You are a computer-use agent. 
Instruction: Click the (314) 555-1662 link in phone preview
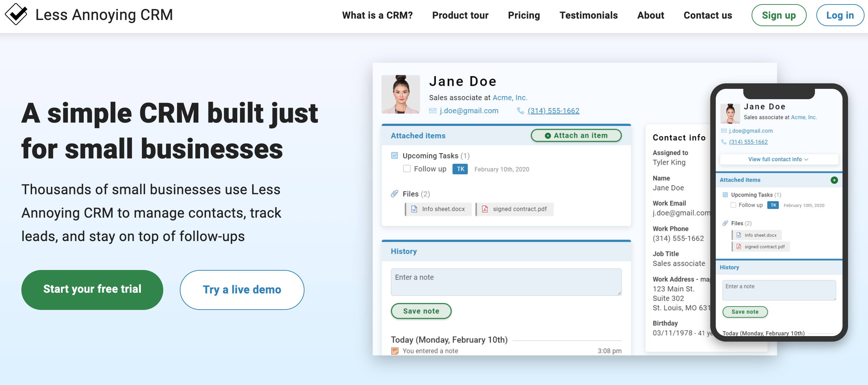(x=748, y=142)
